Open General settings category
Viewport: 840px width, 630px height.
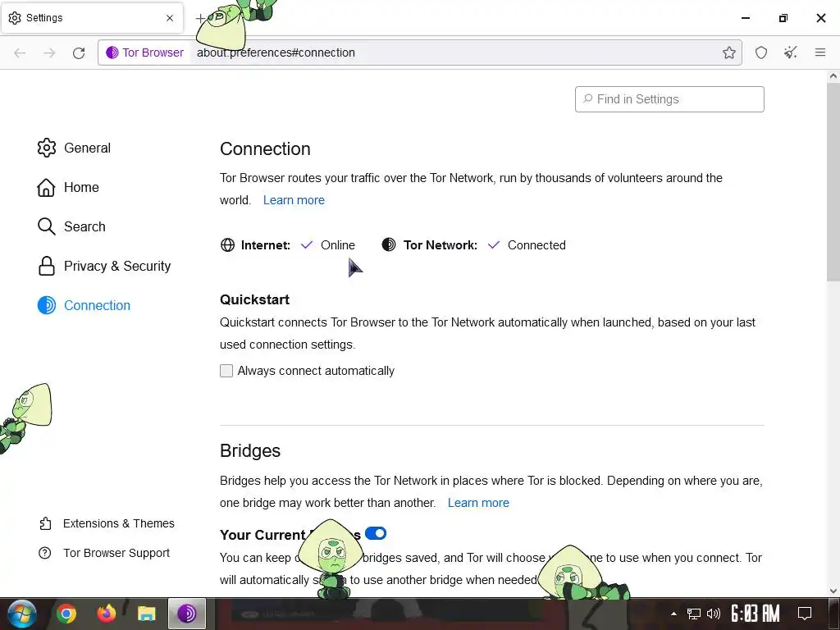coord(74,148)
